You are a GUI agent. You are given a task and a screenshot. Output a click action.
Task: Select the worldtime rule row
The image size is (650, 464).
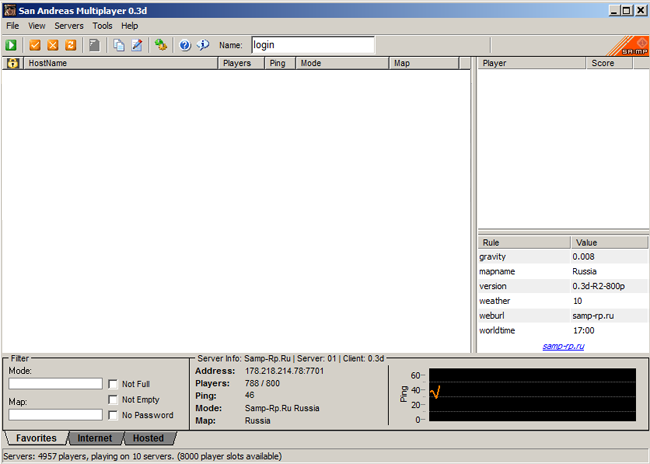click(x=563, y=330)
